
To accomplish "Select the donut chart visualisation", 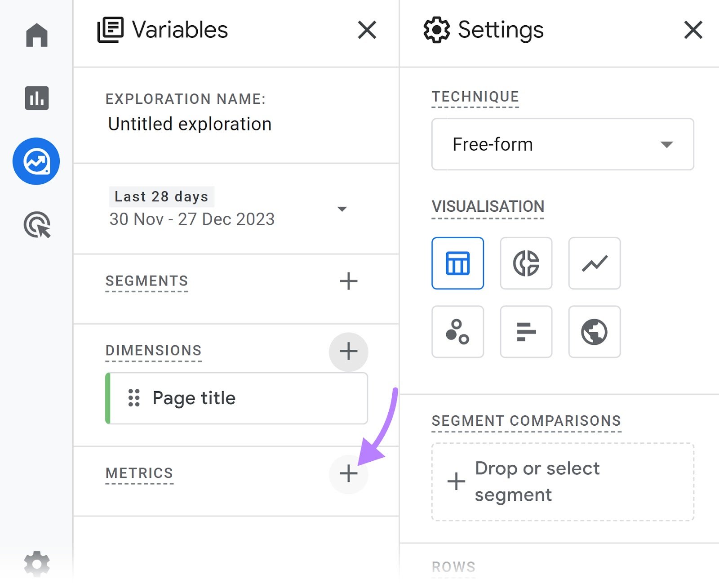I will tap(526, 263).
